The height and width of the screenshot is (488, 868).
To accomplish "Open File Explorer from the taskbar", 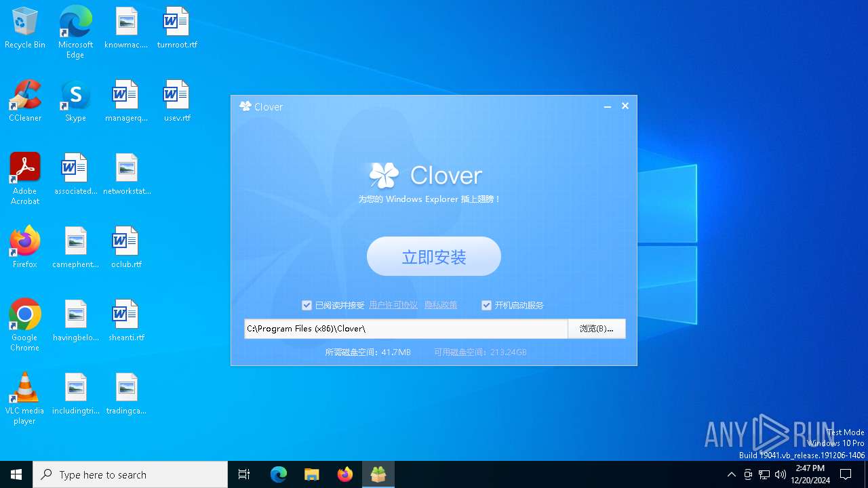I will click(x=312, y=474).
